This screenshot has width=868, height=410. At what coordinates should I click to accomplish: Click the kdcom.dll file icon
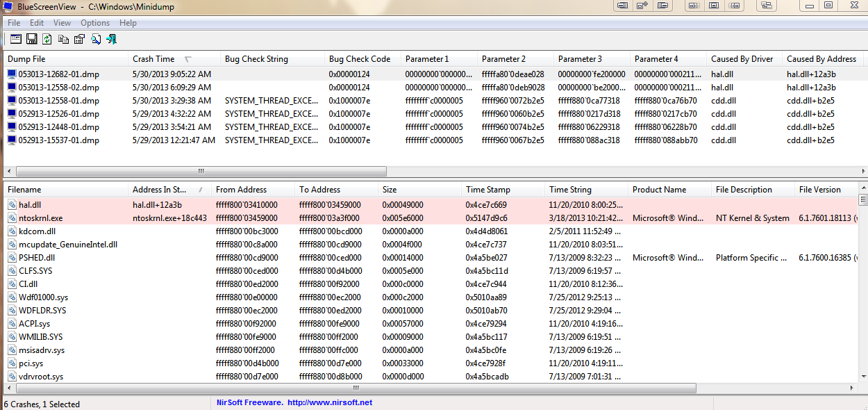[12, 231]
